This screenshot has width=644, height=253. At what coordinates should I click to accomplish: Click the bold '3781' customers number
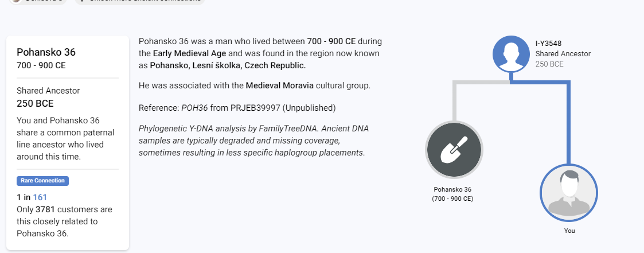(x=45, y=209)
